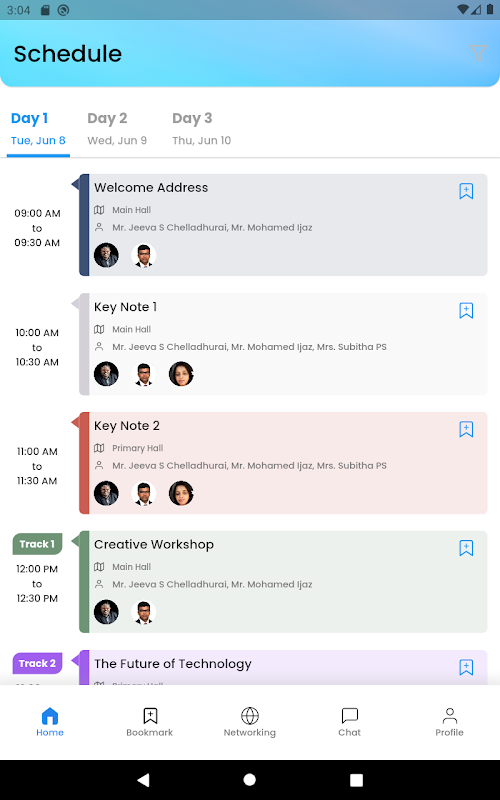The width and height of the screenshot is (500, 800).
Task: Open the schedule filter icon
Action: pos(478,53)
